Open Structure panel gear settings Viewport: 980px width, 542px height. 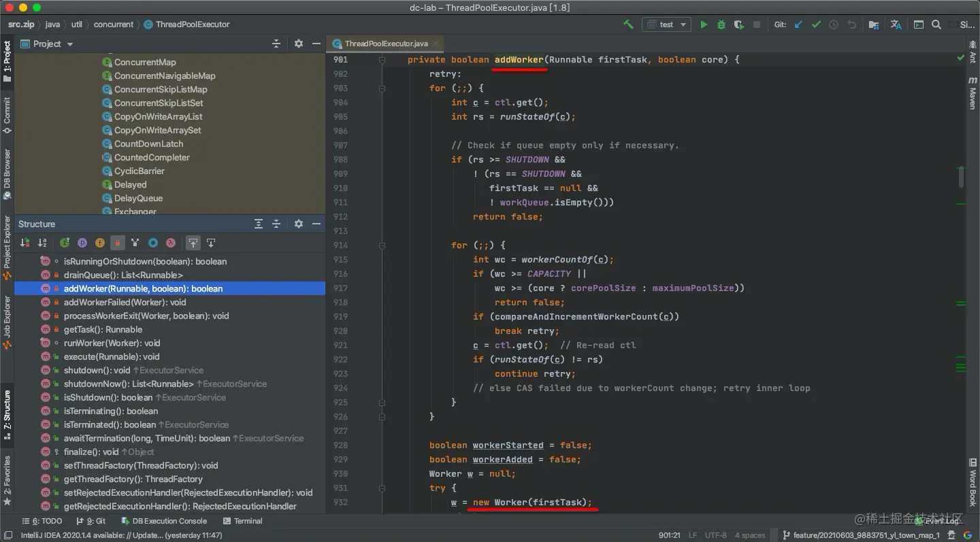(298, 224)
